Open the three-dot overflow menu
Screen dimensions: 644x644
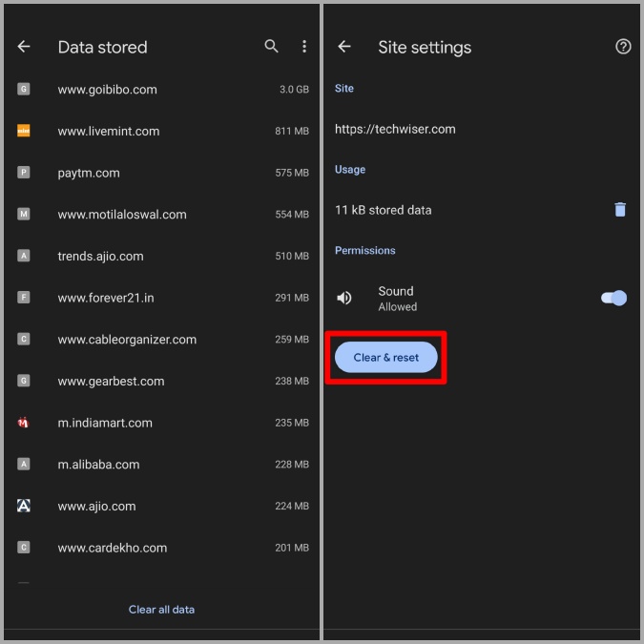pyautogui.click(x=304, y=47)
